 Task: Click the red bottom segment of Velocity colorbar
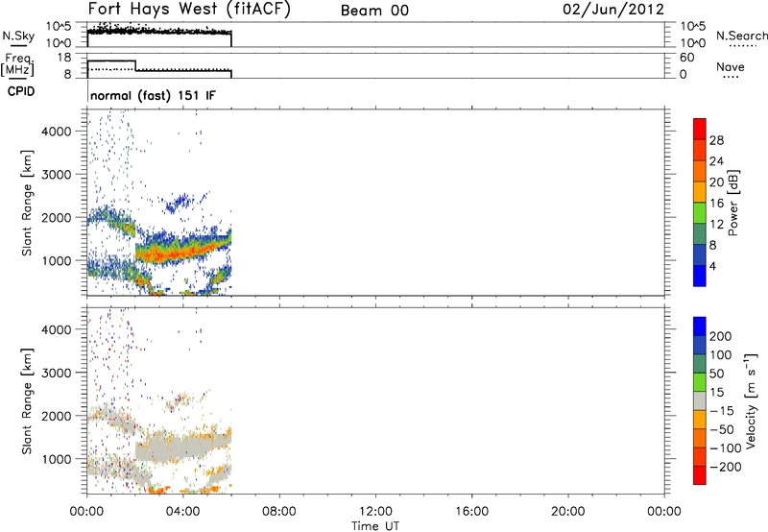pyautogui.click(x=700, y=475)
